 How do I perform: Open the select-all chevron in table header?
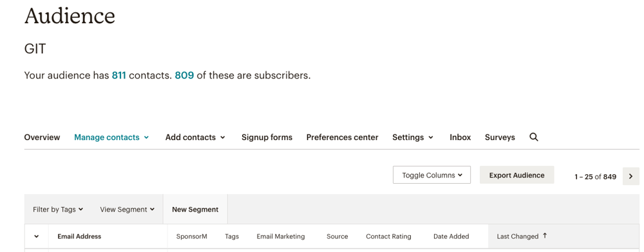pyautogui.click(x=37, y=237)
